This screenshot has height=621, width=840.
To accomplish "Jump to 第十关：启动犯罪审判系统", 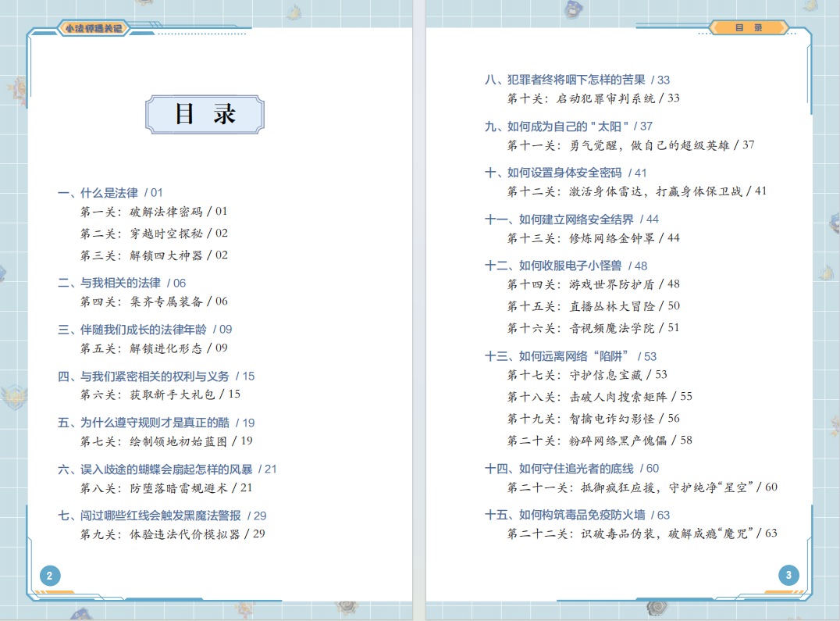I will [x=593, y=98].
